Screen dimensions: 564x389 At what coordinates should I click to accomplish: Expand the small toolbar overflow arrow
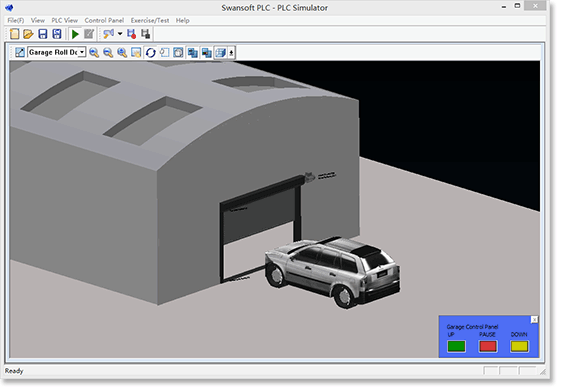click(231, 53)
